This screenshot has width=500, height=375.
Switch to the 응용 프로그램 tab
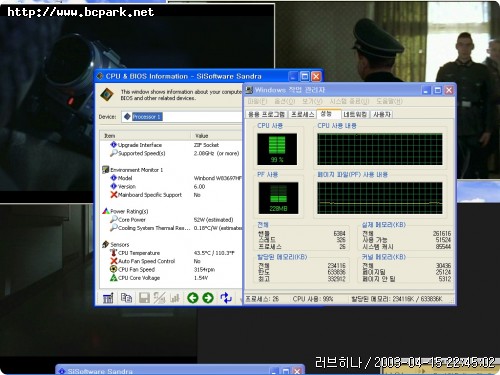(x=267, y=114)
